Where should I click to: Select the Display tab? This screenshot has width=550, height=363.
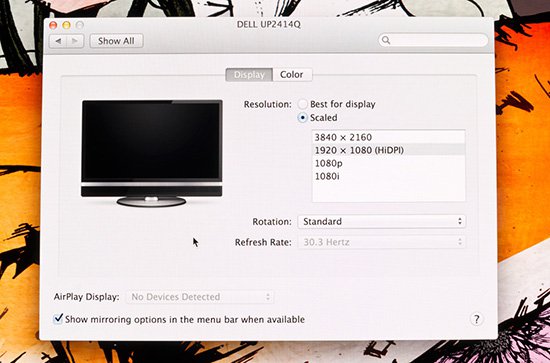pos(249,75)
